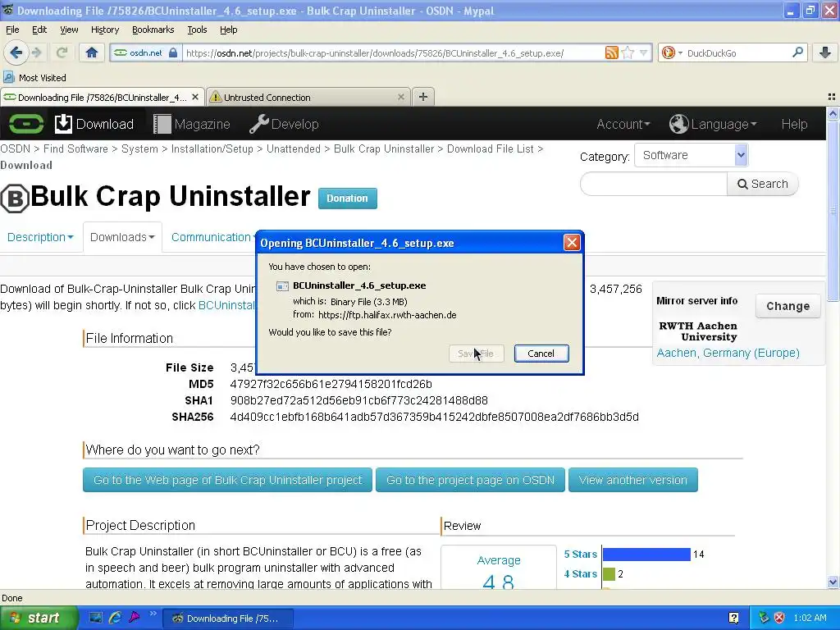Click the Donation button
Viewport: 840px width, 630px height.
click(347, 199)
